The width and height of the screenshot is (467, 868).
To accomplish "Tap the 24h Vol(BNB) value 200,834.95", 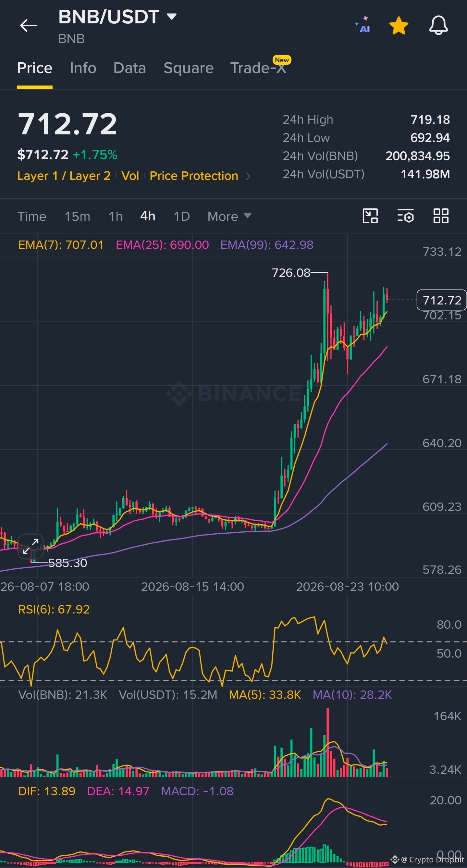I will coord(418,156).
